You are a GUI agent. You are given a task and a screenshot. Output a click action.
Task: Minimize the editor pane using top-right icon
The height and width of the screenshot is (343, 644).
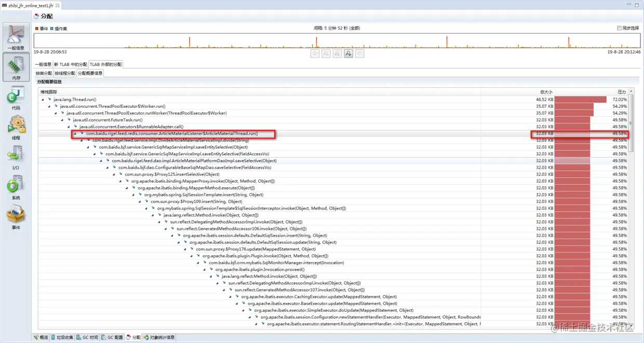click(628, 5)
